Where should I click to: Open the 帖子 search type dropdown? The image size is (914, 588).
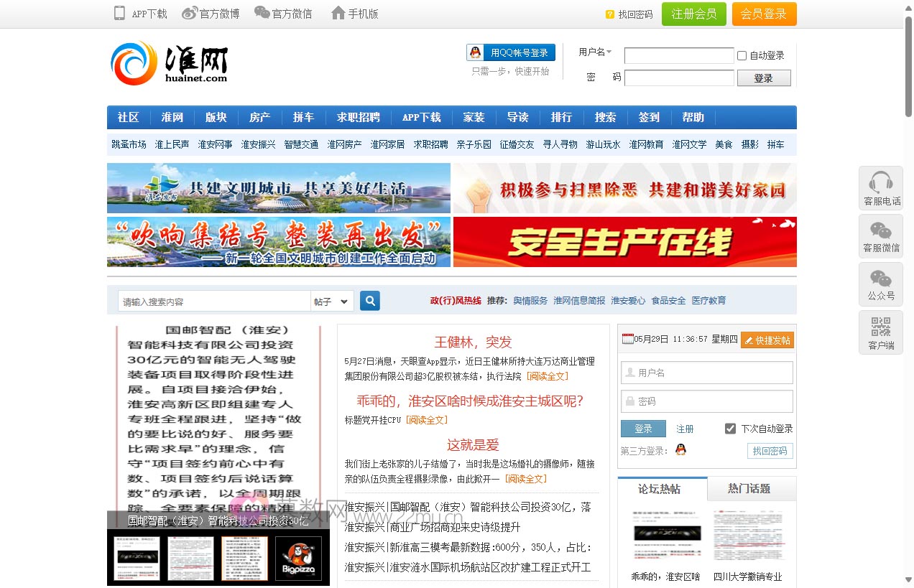331,300
